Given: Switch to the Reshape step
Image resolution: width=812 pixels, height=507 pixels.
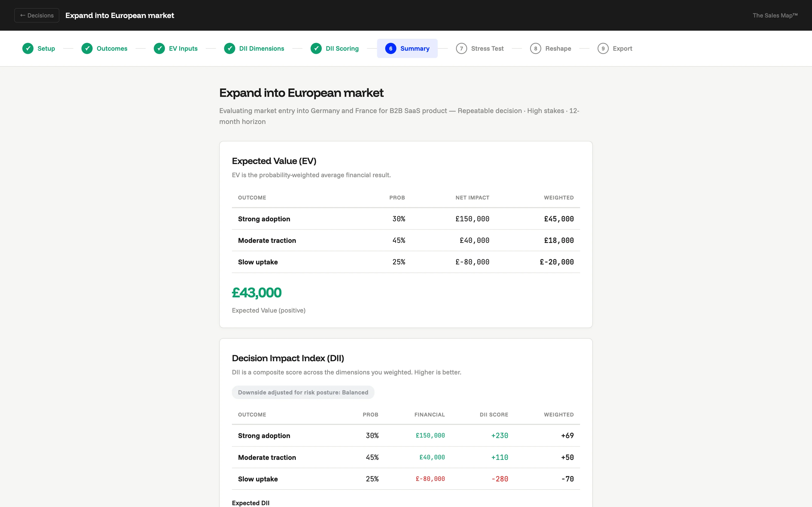Looking at the screenshot, I should [558, 48].
